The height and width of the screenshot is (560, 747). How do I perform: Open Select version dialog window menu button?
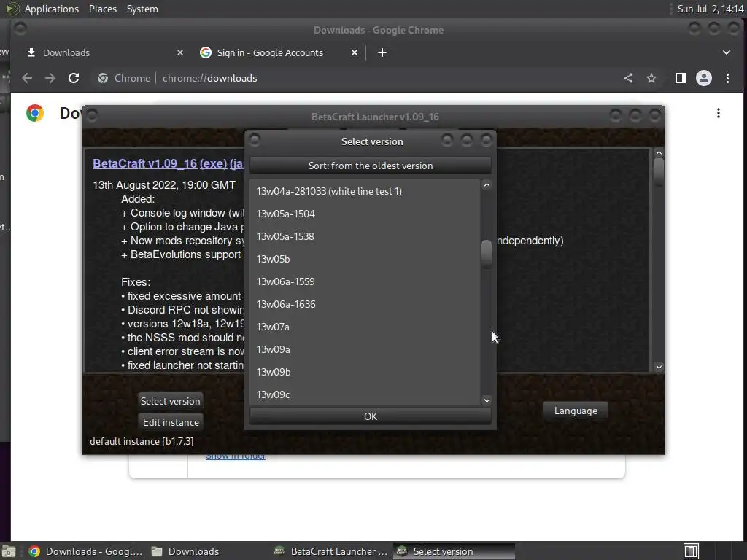pos(255,140)
